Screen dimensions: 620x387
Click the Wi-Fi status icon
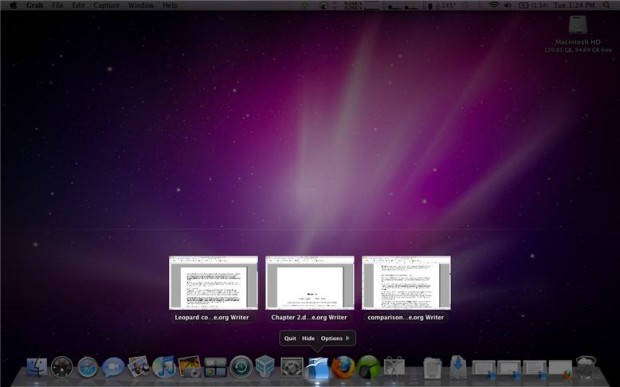click(x=493, y=5)
